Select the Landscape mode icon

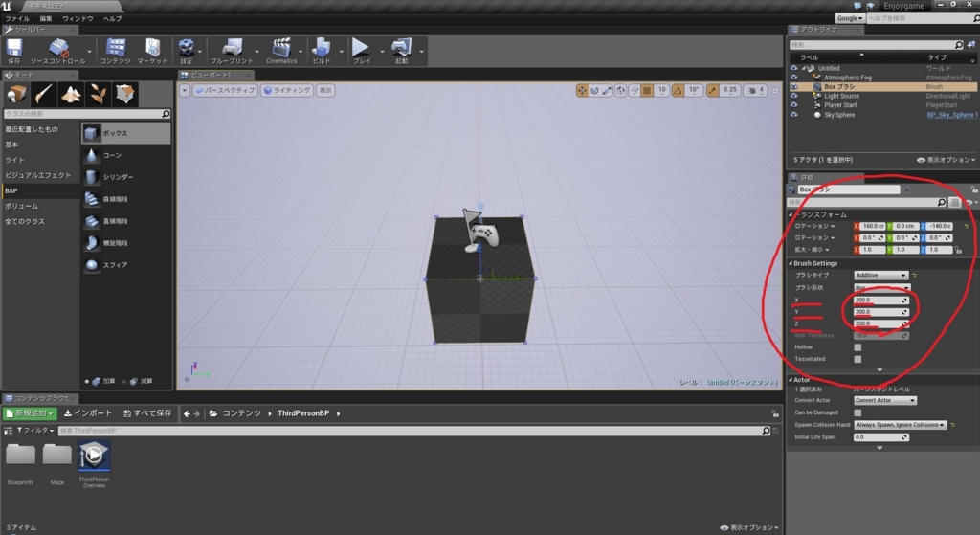click(x=71, y=94)
